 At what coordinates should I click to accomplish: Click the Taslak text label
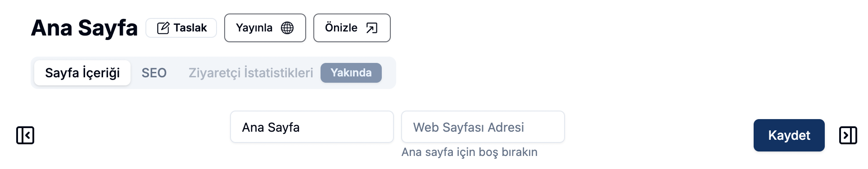(190, 28)
